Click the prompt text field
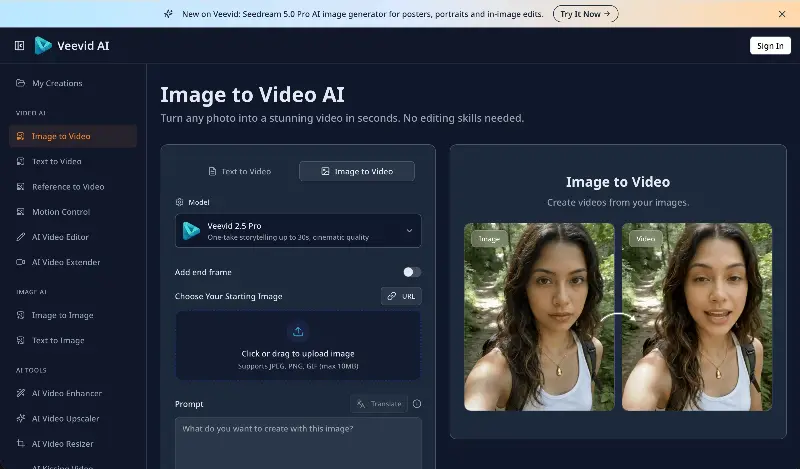 pos(298,443)
